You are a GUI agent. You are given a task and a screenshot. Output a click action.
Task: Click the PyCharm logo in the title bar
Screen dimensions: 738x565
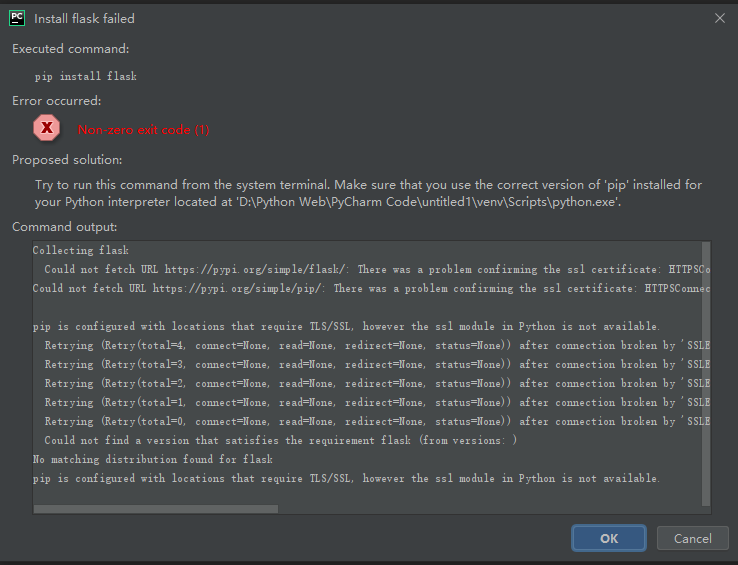(x=18, y=18)
